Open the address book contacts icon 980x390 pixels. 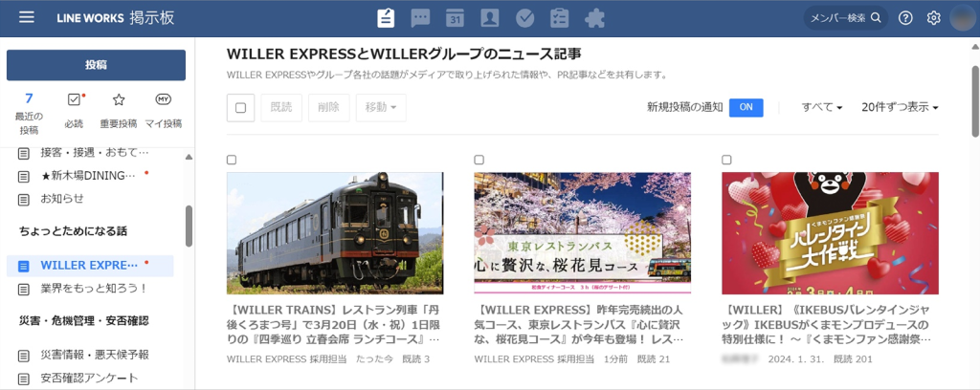pos(489,18)
